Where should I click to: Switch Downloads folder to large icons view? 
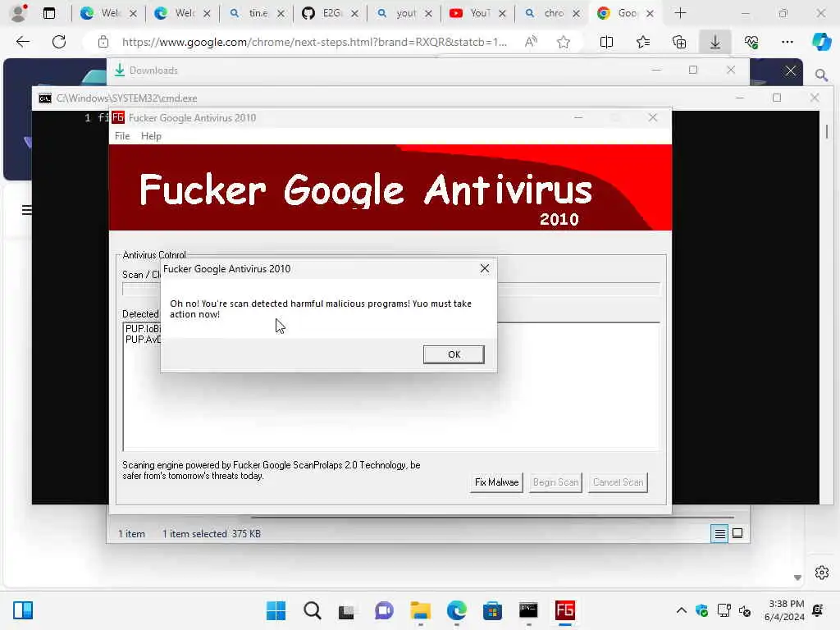point(737,533)
